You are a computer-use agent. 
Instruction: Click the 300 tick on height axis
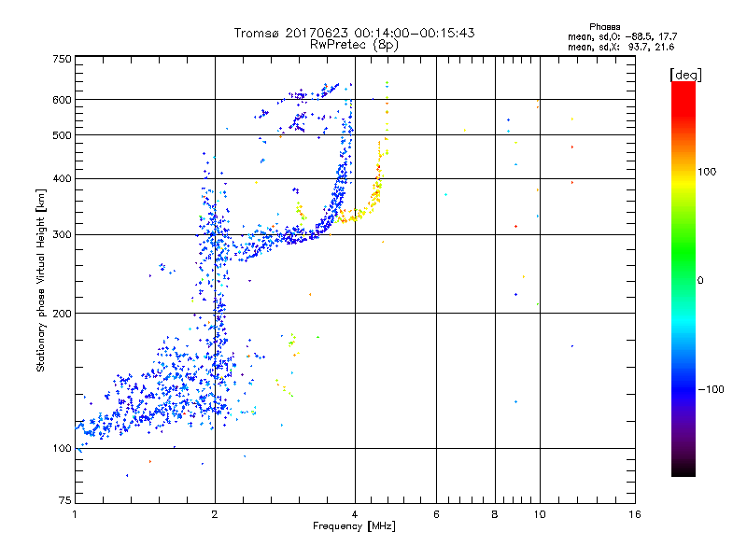(61, 234)
